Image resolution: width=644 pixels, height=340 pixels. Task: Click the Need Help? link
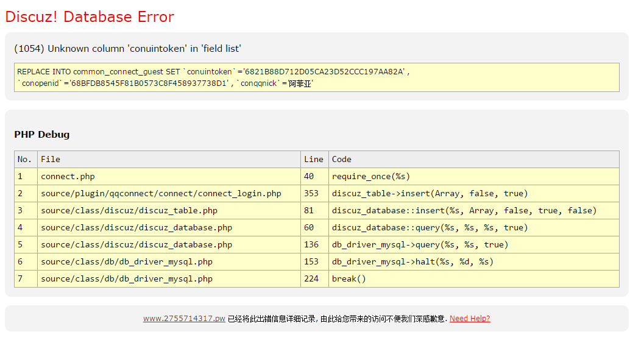tap(470, 318)
